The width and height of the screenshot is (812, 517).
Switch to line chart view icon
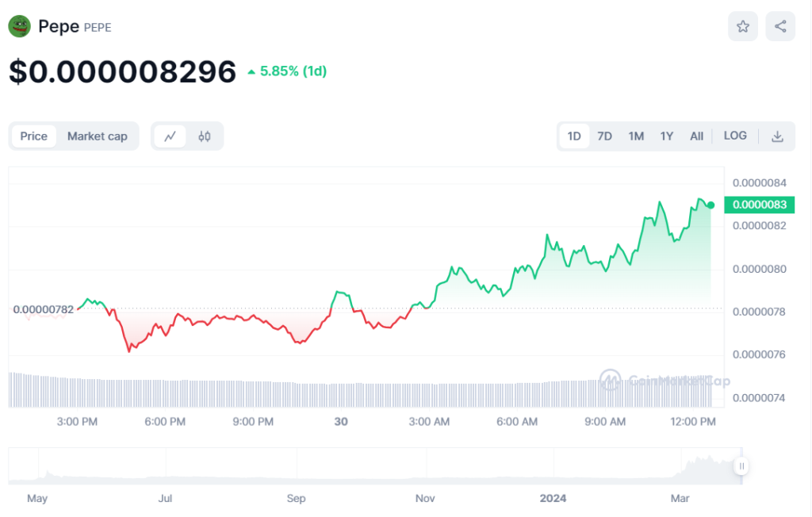[x=170, y=136]
